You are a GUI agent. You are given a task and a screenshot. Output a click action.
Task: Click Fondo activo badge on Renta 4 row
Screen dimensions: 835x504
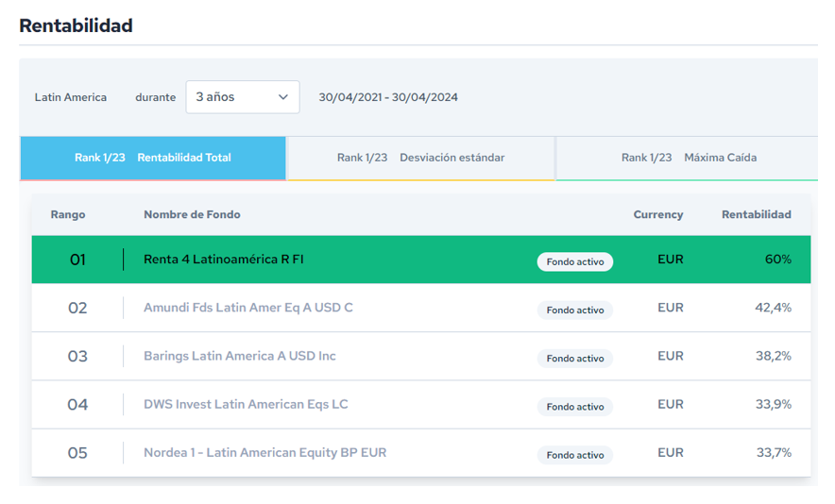pos(575,261)
